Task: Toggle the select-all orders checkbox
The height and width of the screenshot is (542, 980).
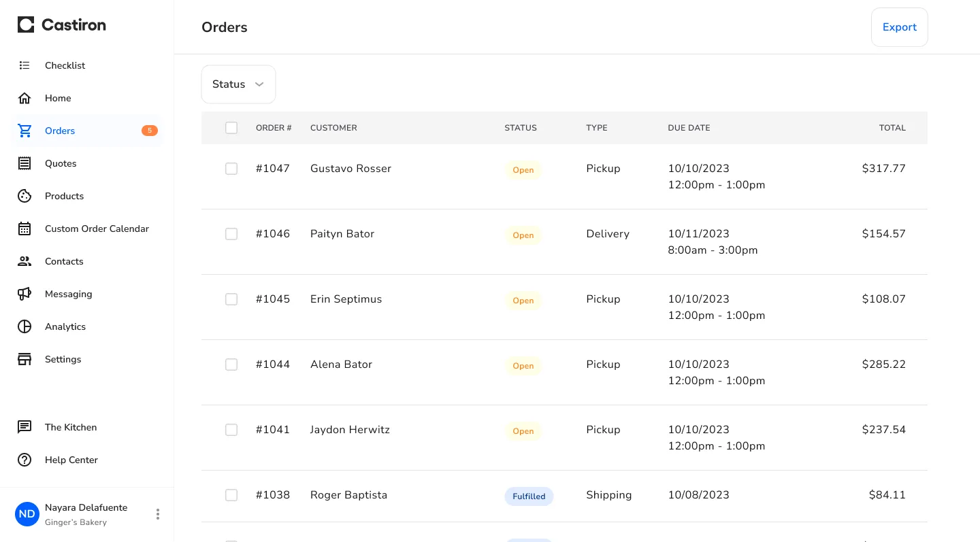Action: point(231,128)
